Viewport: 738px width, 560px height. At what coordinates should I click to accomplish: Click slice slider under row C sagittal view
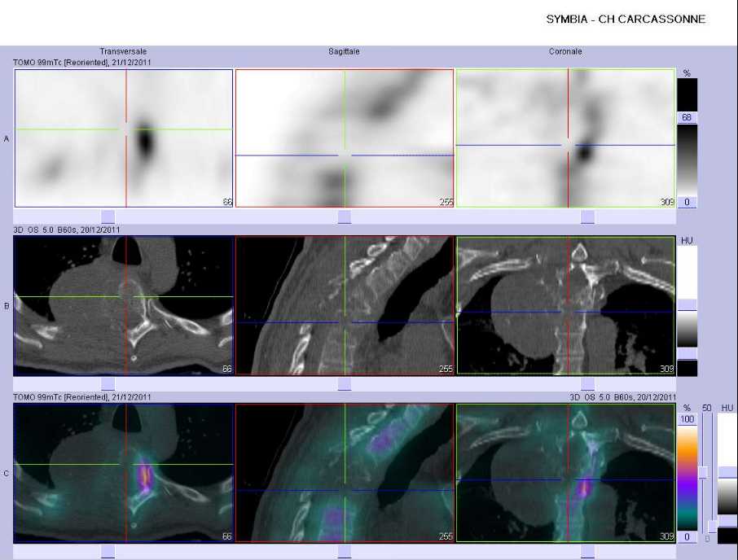pos(345,551)
